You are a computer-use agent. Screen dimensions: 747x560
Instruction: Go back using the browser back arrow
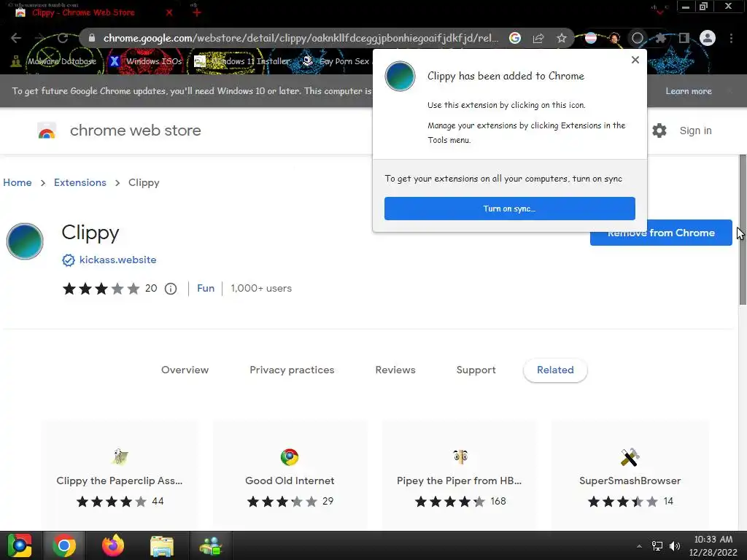point(16,38)
